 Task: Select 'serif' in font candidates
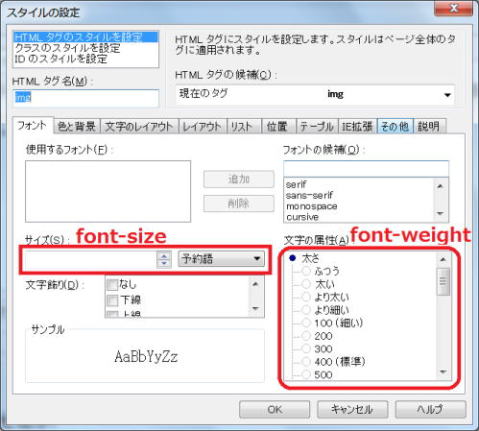point(359,184)
